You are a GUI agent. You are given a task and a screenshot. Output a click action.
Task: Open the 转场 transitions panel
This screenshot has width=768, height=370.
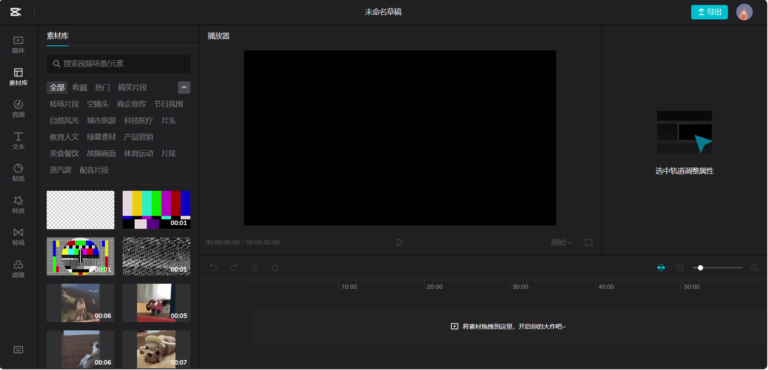pos(18,237)
